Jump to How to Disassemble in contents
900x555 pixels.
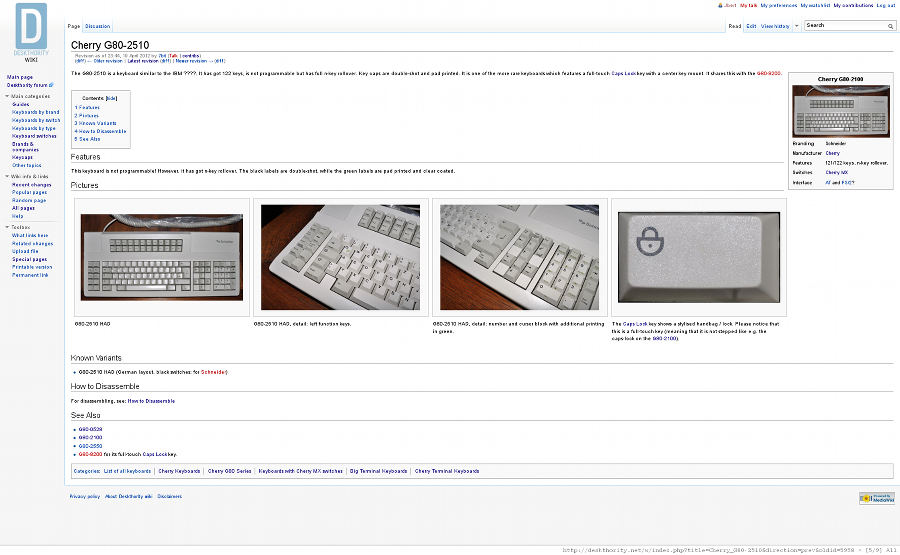click(x=100, y=131)
